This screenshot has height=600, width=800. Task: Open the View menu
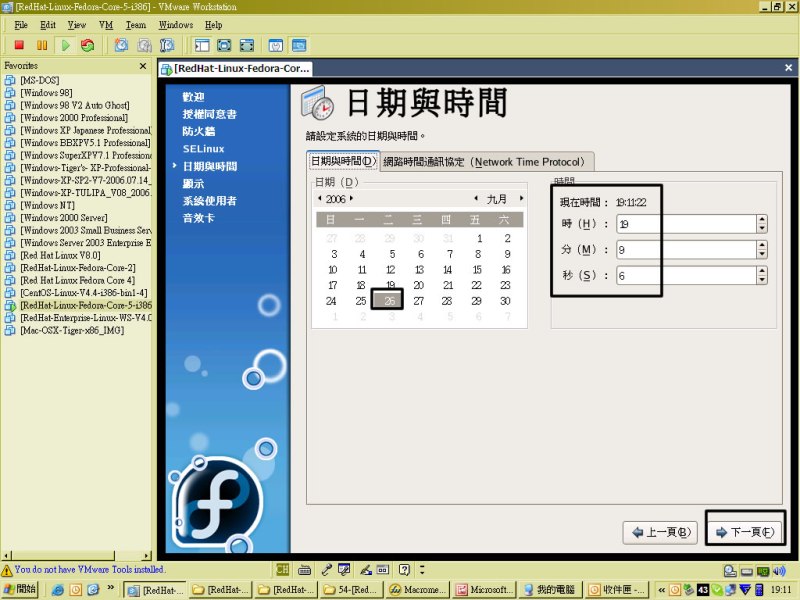[77, 25]
